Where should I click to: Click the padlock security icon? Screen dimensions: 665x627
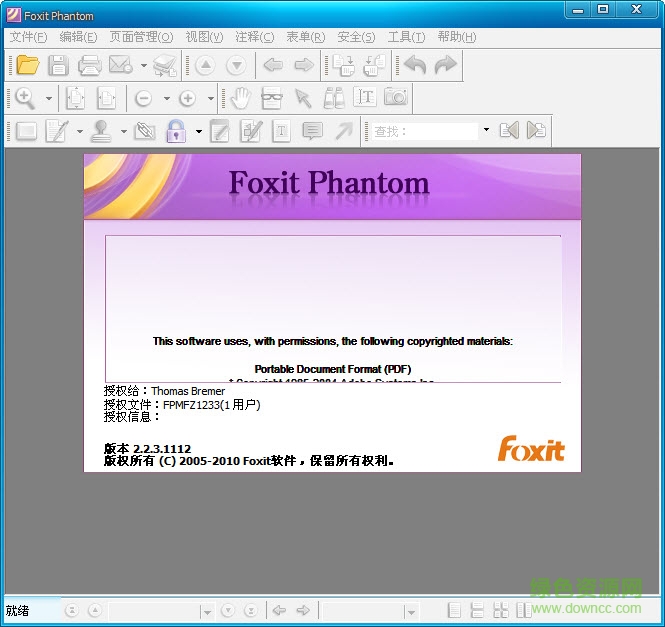click(x=176, y=131)
